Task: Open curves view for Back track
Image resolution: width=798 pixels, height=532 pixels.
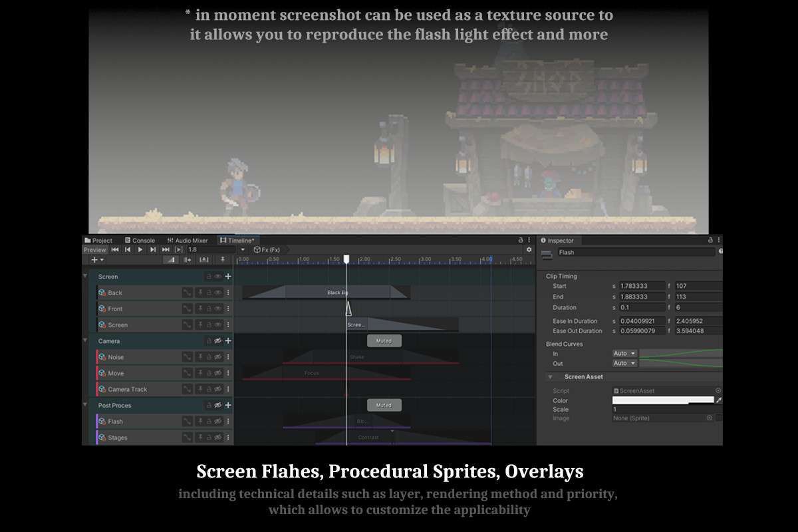Action: [x=188, y=293]
